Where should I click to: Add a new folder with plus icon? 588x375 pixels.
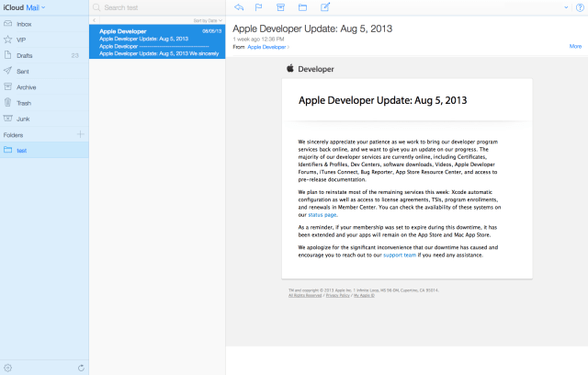(x=81, y=134)
